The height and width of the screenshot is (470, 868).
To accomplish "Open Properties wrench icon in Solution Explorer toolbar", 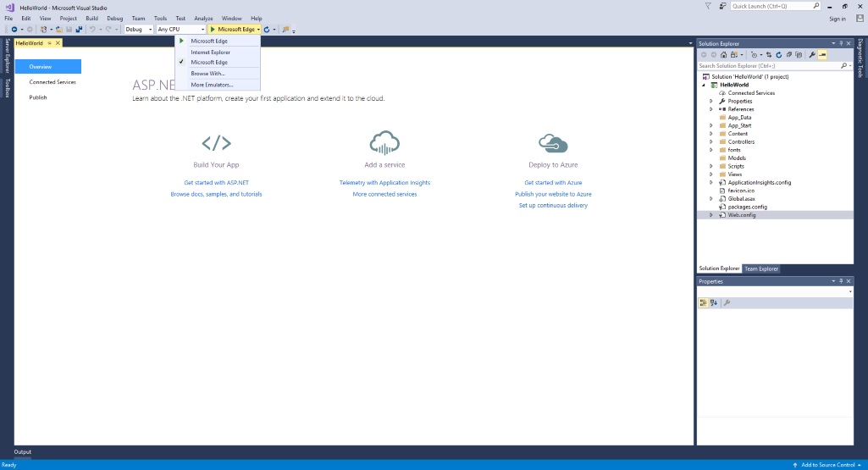I will (x=812, y=54).
